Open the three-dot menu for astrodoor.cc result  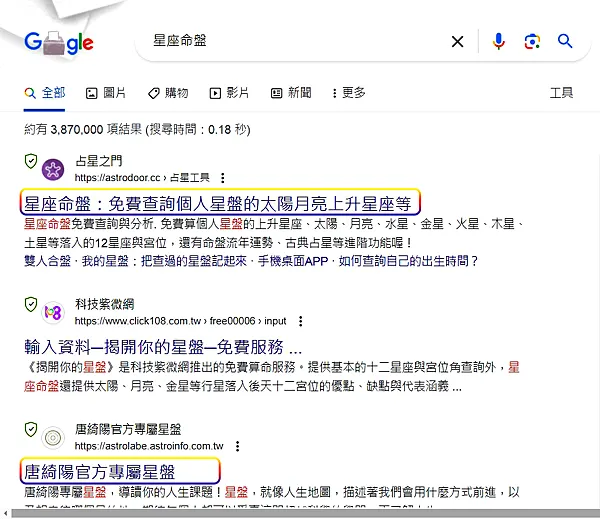(223, 178)
